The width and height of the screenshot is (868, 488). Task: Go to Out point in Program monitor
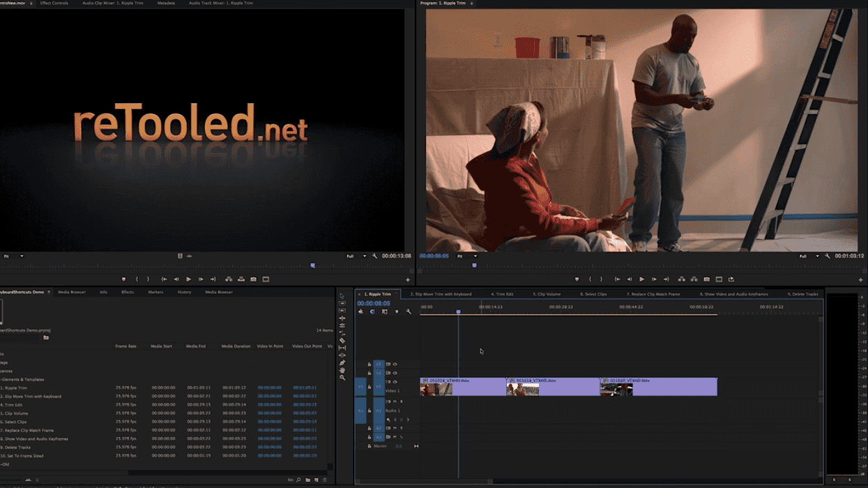667,280
